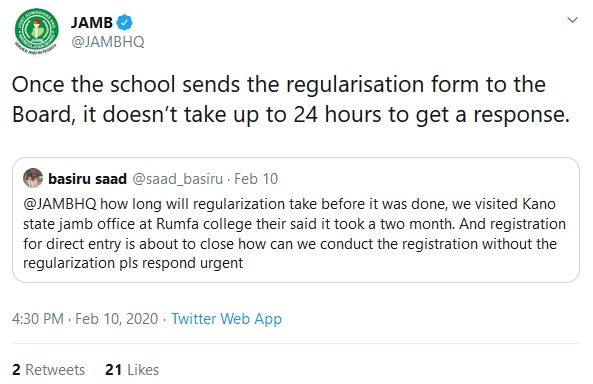This screenshot has width=593, height=384.
Task: Open the Twitter Web App source link
Action: pos(227,319)
